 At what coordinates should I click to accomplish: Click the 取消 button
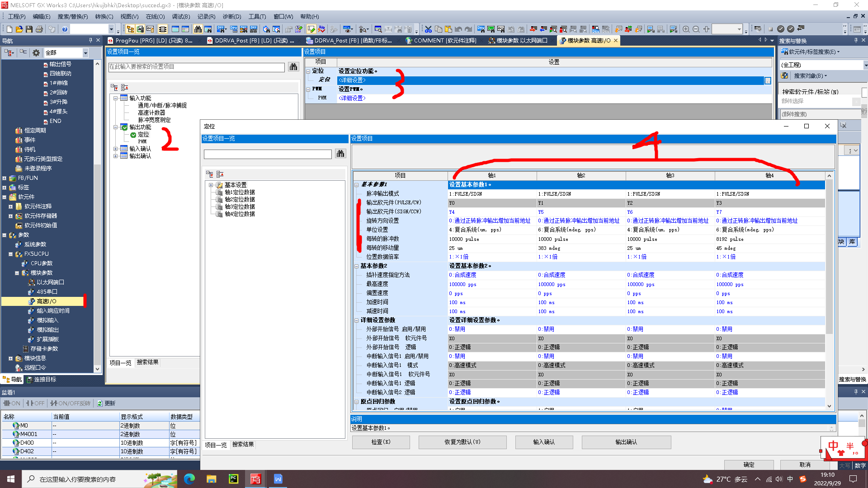(805, 465)
